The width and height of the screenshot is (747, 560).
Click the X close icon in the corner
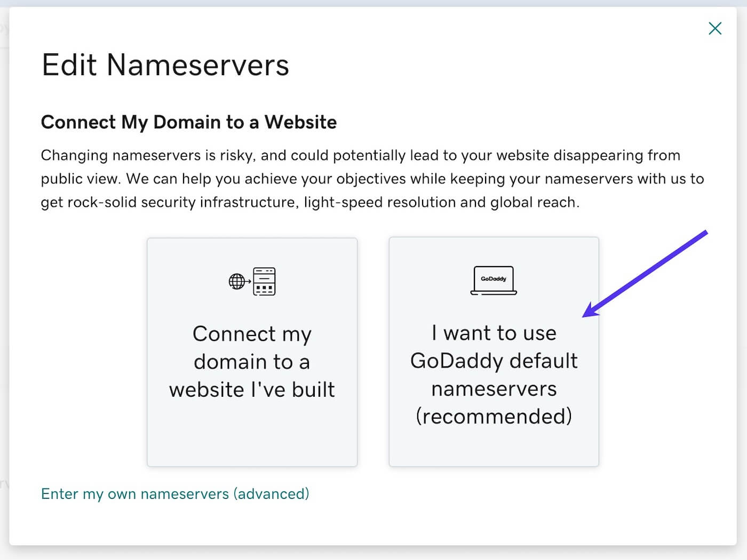(715, 28)
